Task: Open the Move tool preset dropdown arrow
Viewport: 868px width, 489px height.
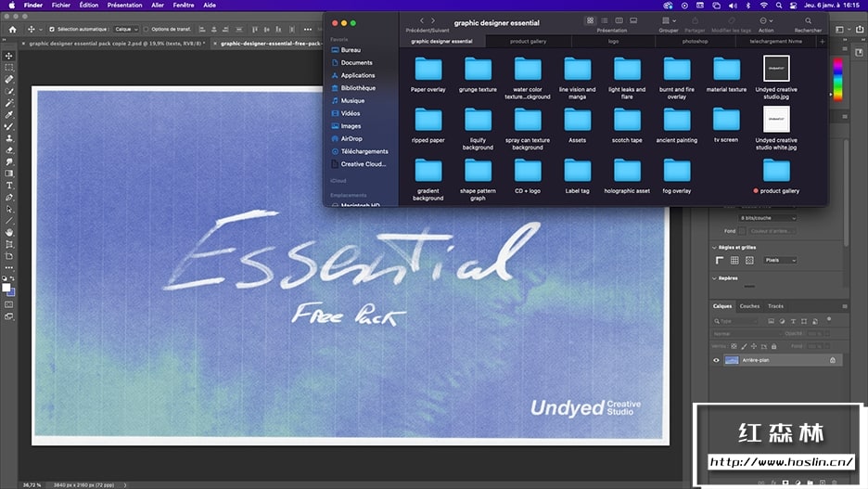Action: [41, 30]
